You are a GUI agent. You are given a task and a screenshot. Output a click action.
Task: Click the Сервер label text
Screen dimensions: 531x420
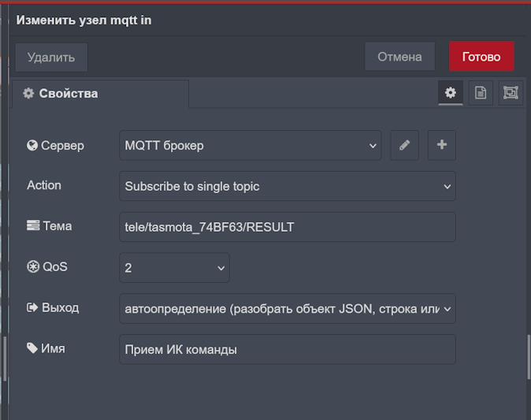coord(62,145)
